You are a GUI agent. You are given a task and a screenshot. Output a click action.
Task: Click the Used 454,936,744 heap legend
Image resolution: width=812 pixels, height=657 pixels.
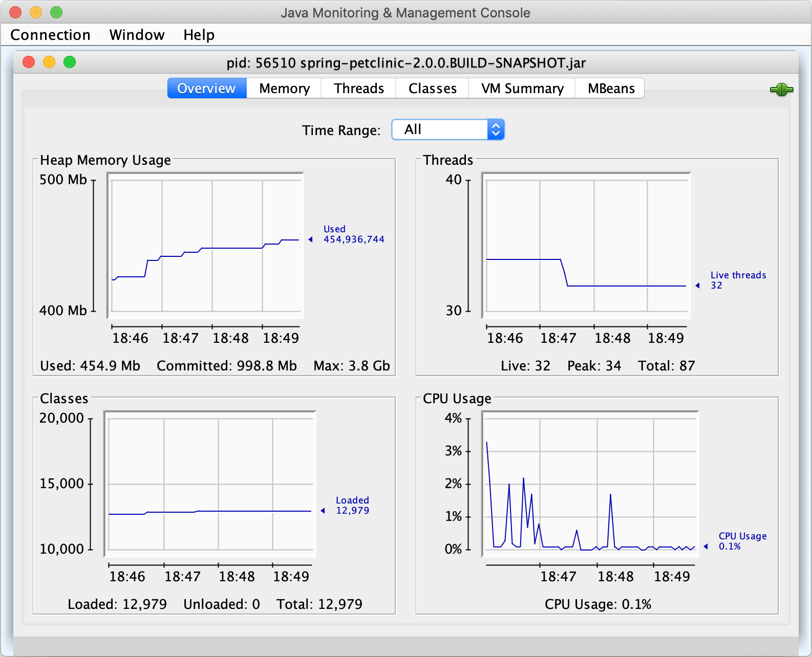[x=353, y=234]
